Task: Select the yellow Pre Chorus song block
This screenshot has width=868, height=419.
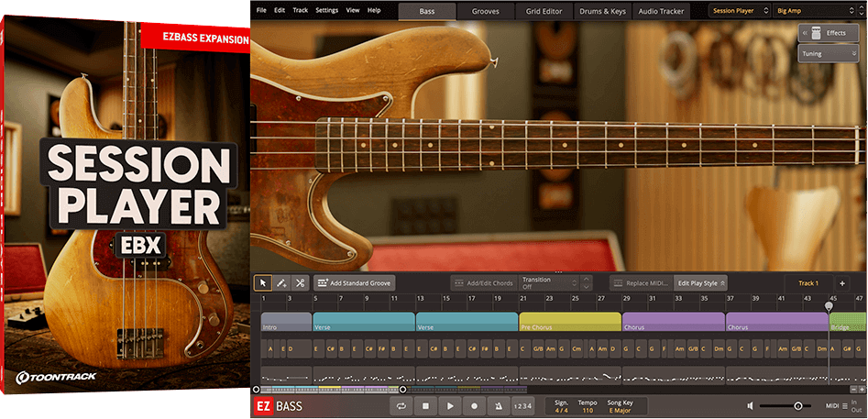Action: coord(569,322)
